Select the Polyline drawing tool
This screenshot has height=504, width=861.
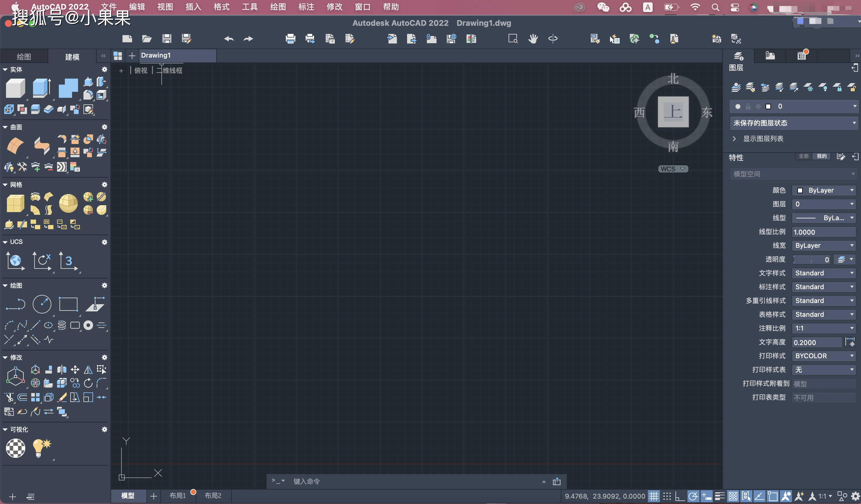[15, 304]
